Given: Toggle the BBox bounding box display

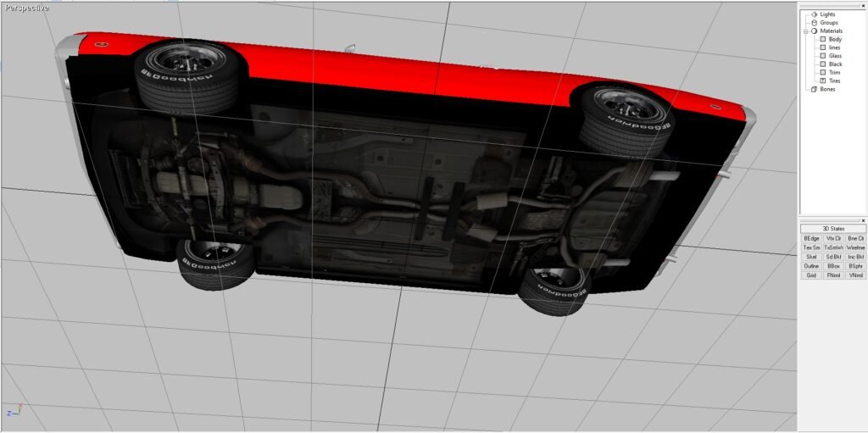Looking at the screenshot, I should point(833,266).
